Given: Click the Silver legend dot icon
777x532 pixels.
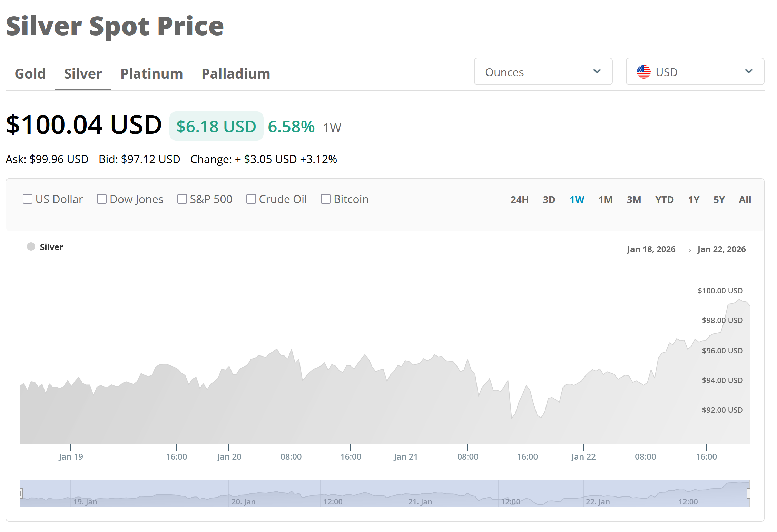Looking at the screenshot, I should coord(31,247).
